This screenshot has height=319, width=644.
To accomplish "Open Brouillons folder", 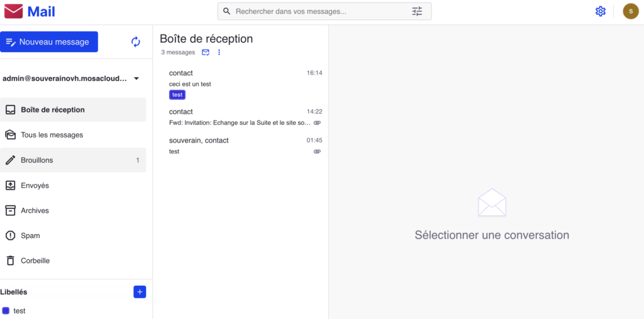I will (x=73, y=160).
